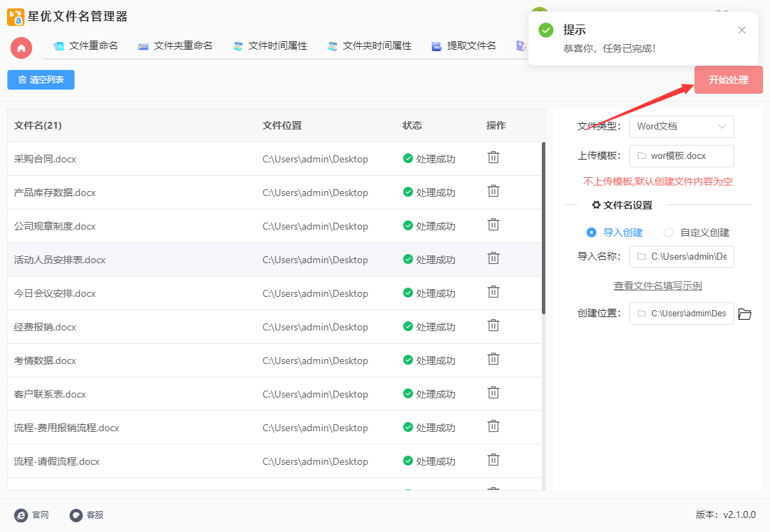
Task: Click the file path for 公司规章制度.docx
Action: coord(315,227)
